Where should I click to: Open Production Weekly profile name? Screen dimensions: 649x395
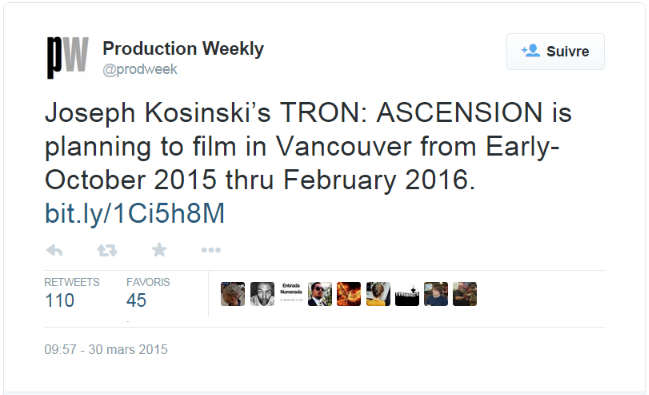coord(183,48)
